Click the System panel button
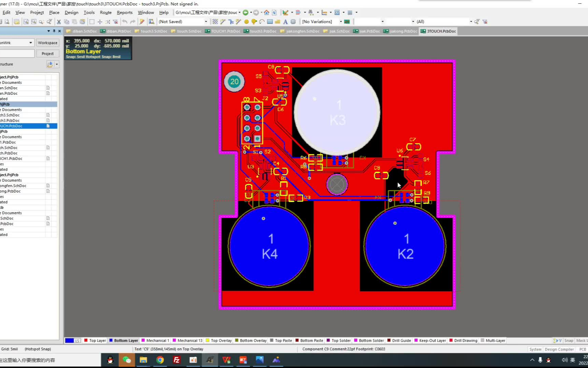 tap(535, 349)
